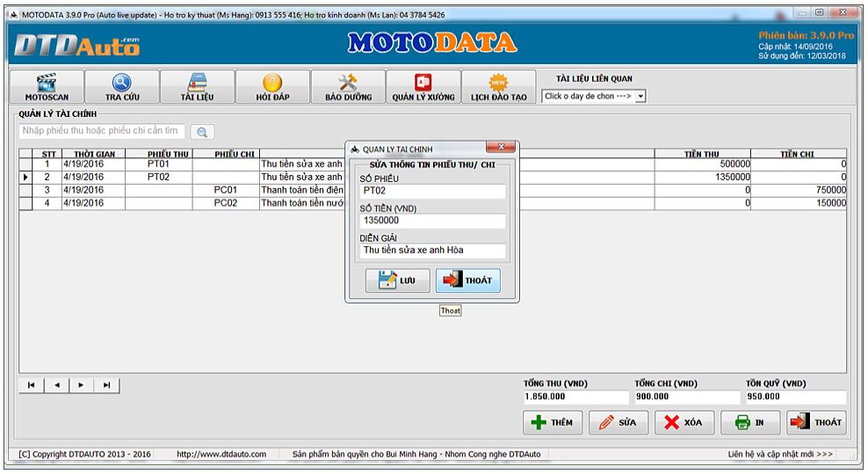Click the PHIẾU CHI column header
This screenshot has width=868, height=474.
coord(226,154)
